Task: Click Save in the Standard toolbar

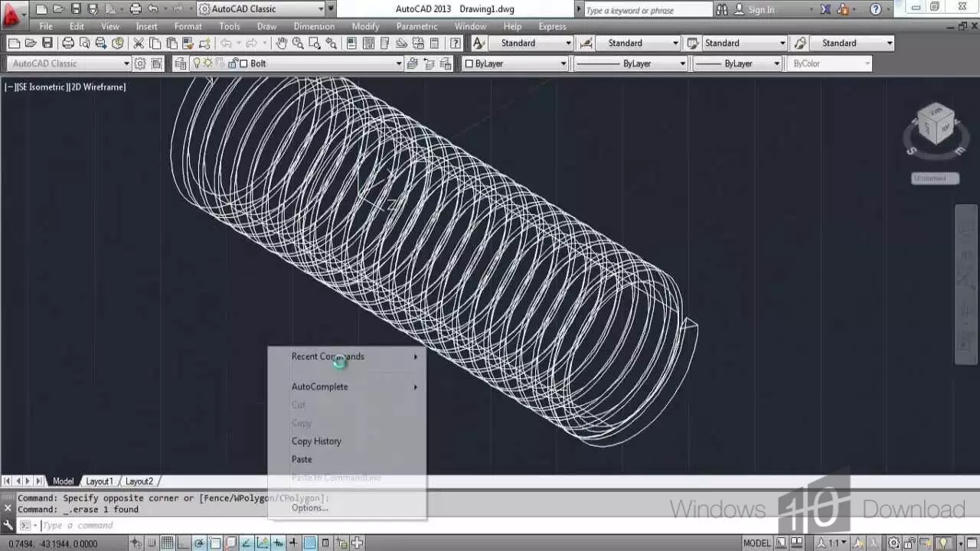Action: (x=47, y=43)
